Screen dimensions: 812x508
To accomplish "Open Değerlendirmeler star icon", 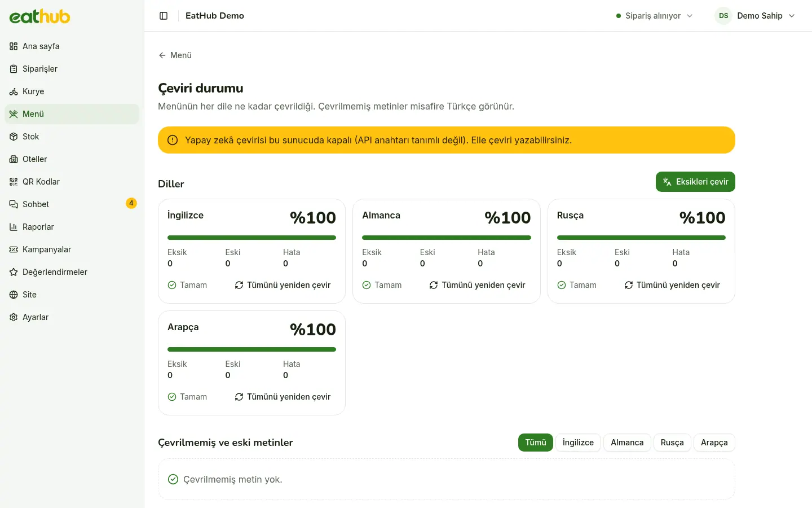I will (x=14, y=272).
